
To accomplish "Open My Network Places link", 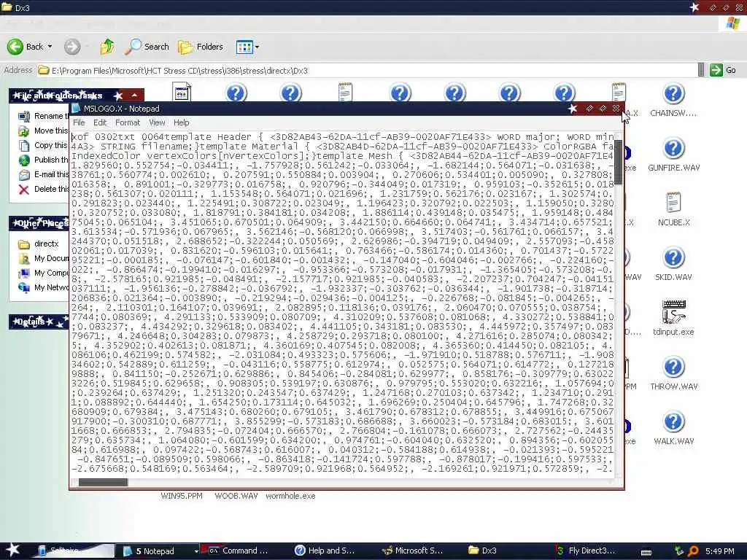I will coord(43,287).
